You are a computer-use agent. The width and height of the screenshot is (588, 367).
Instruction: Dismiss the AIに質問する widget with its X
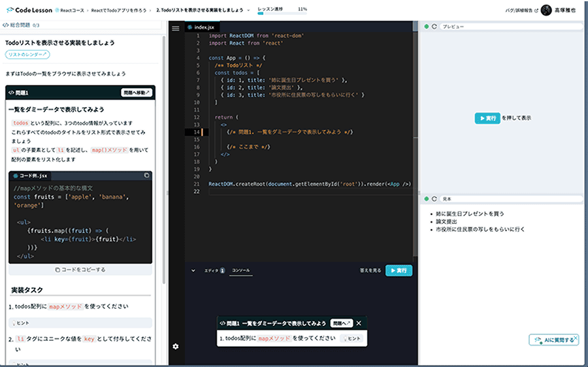click(x=576, y=338)
